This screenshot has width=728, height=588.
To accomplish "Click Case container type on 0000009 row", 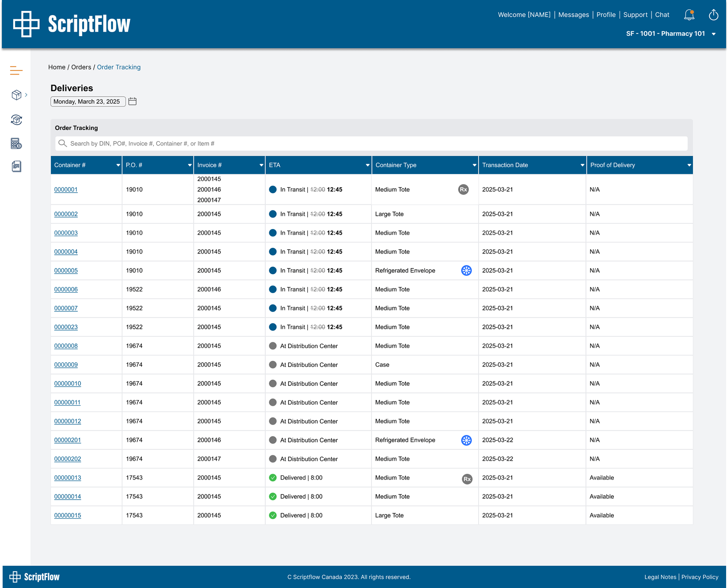I will (x=382, y=365).
